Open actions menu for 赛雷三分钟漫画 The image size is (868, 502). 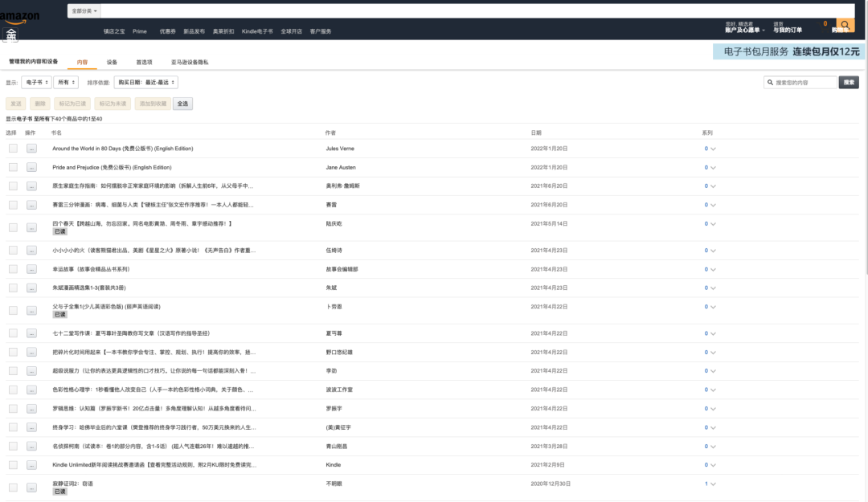pos(31,205)
